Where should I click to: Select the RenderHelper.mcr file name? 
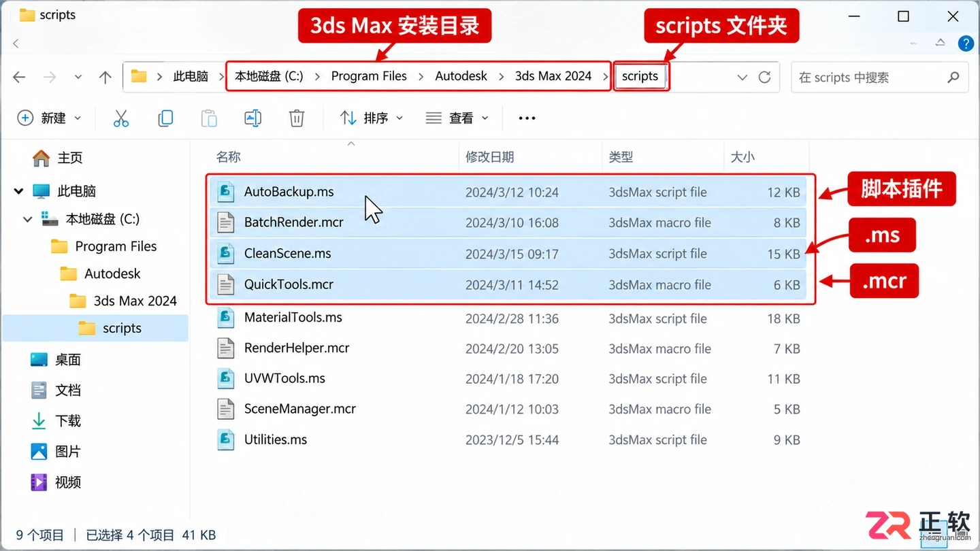pos(297,348)
